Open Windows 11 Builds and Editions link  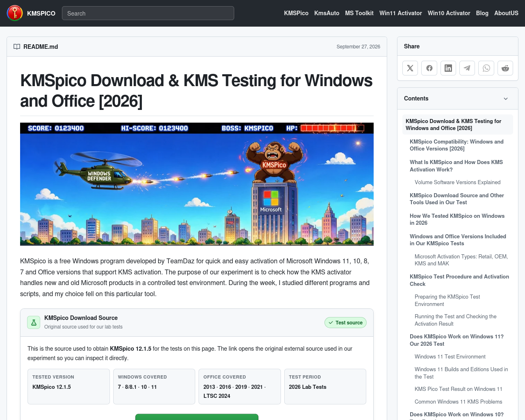pyautogui.click(x=461, y=373)
